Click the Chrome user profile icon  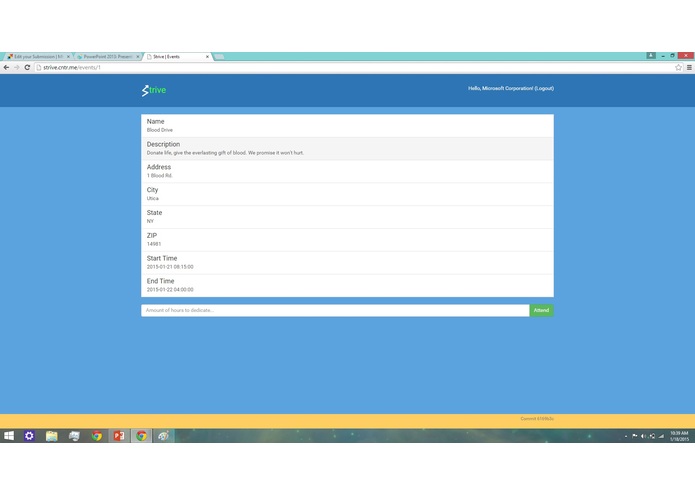click(650, 55)
